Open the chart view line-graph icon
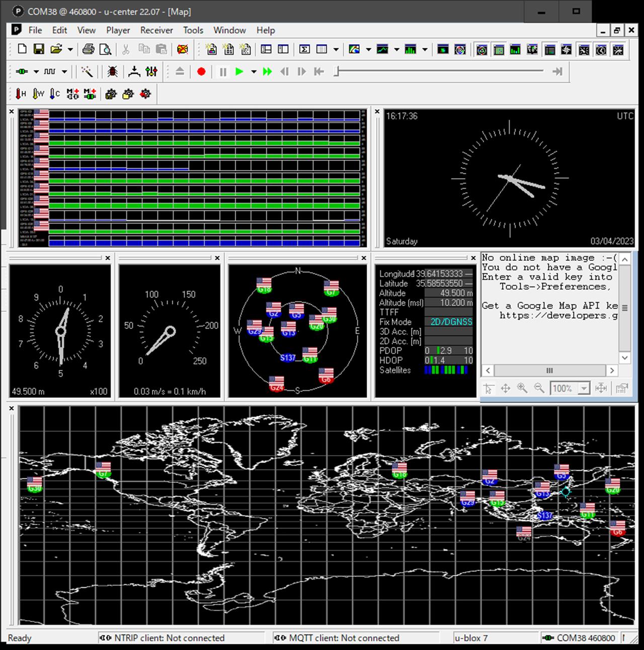This screenshot has height=650, width=644. pos(383,49)
